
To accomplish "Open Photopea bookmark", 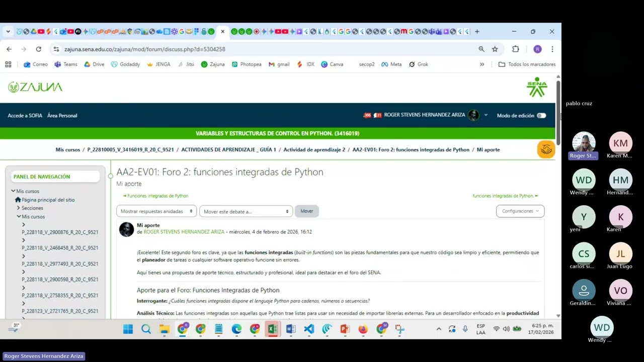I will click(246, 64).
